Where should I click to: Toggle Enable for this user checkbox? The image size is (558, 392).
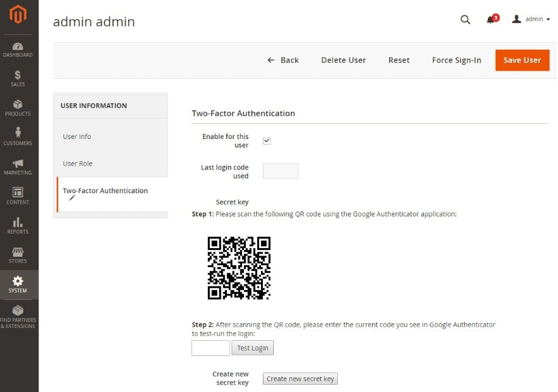click(266, 140)
